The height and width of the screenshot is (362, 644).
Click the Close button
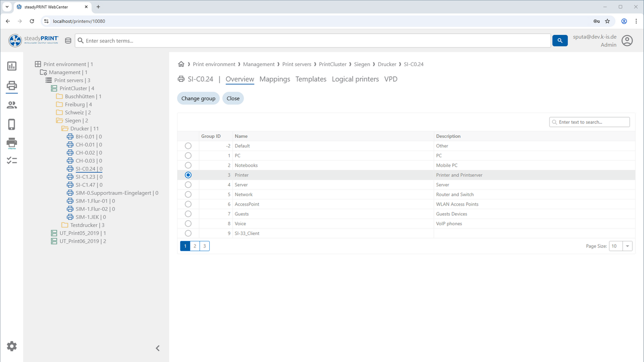tap(233, 98)
